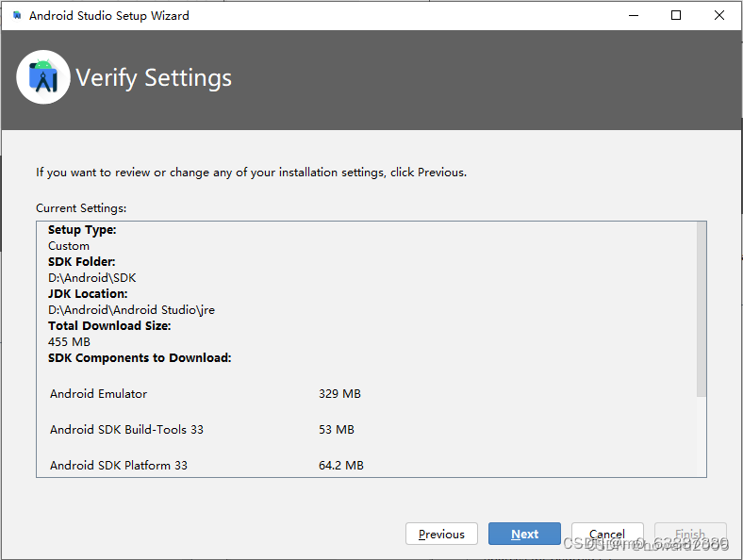The image size is (743, 560).
Task: Select the '53 MB' size value
Action: pos(337,430)
